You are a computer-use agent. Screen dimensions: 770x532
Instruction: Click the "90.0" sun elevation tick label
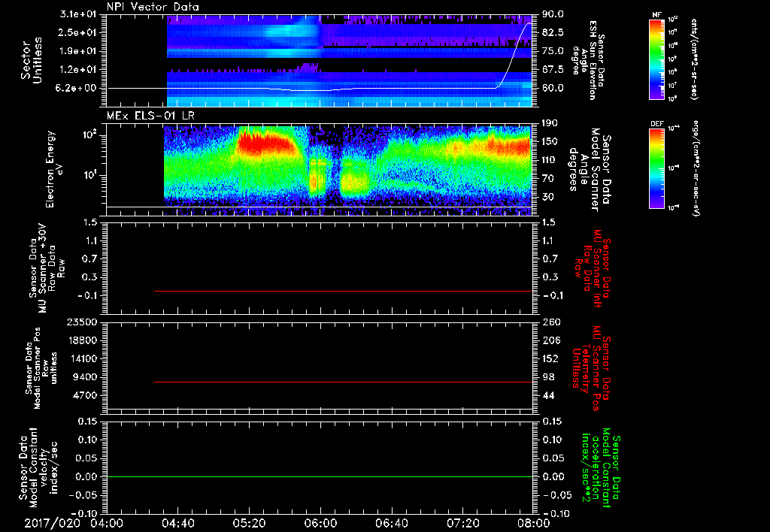[x=553, y=14]
